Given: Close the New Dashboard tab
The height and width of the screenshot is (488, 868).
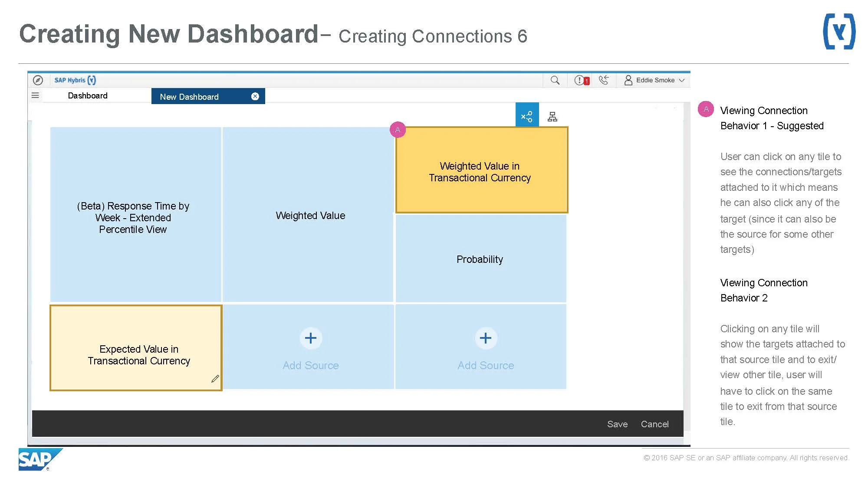Looking at the screenshot, I should (255, 96).
